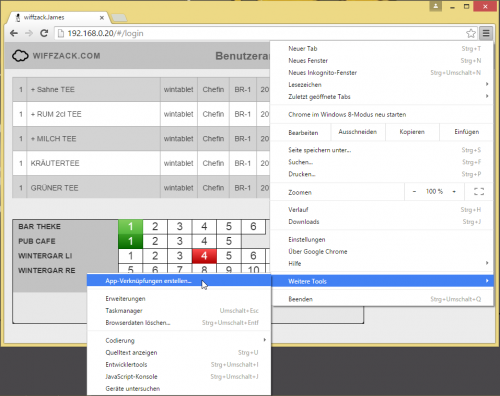
Task: Bookmark page with the star icon
Action: [471, 33]
